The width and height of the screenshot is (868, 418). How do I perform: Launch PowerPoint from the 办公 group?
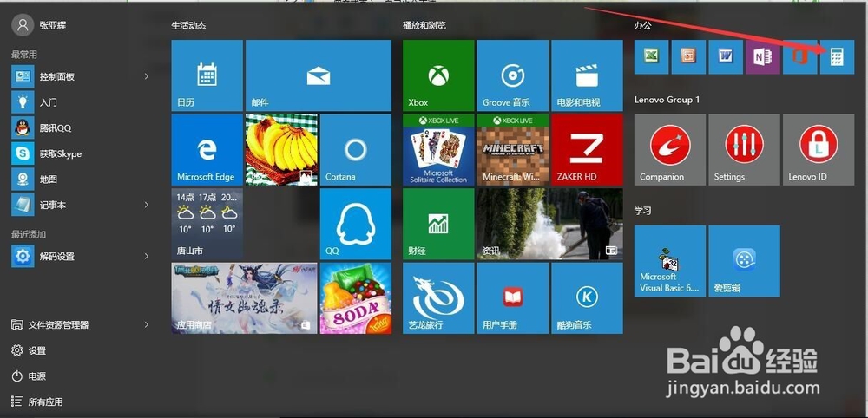tap(688, 57)
